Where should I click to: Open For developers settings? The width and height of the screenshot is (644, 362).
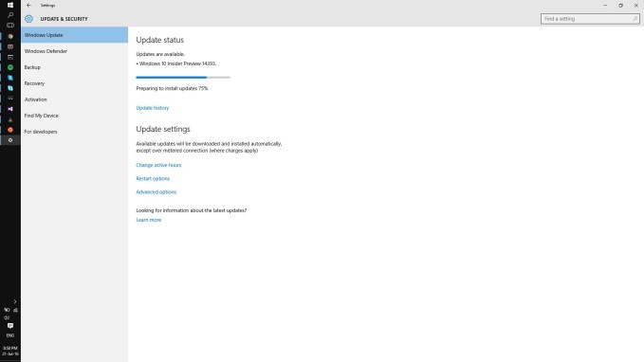[74, 132]
